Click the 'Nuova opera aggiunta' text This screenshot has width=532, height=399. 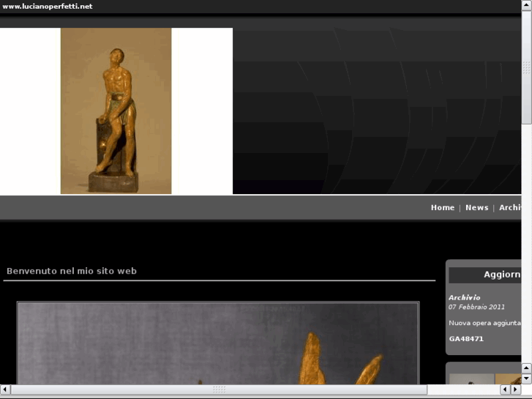pos(484,323)
